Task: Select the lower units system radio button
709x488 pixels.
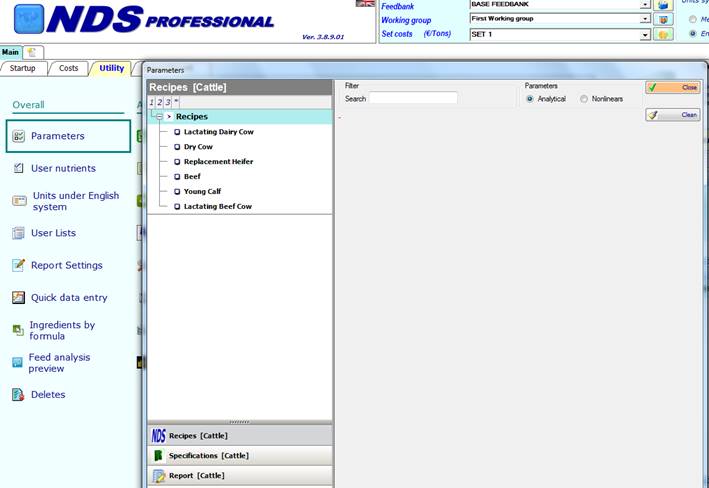Action: [x=692, y=34]
